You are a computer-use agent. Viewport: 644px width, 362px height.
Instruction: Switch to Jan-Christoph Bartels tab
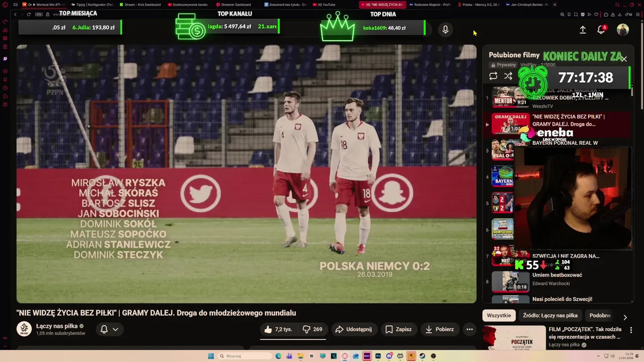pos(527,5)
